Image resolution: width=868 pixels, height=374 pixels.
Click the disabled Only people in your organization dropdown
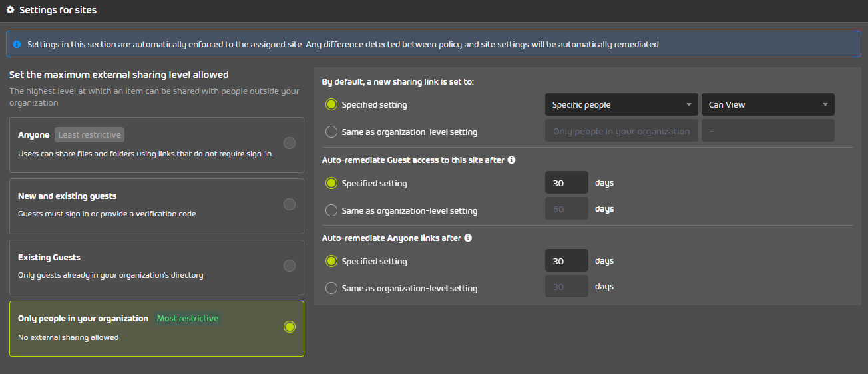click(x=622, y=130)
